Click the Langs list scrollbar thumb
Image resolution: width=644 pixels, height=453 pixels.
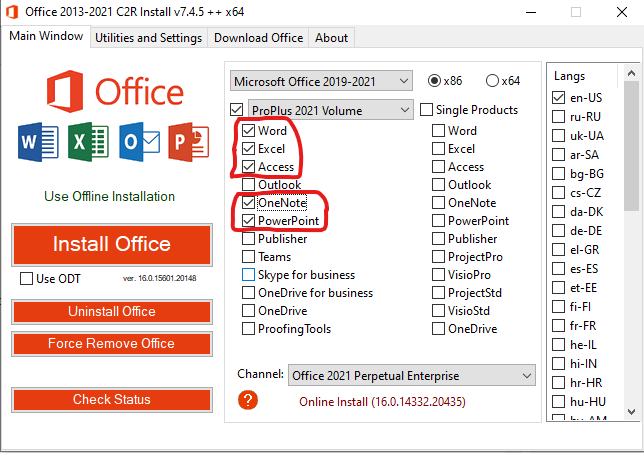tap(631, 146)
